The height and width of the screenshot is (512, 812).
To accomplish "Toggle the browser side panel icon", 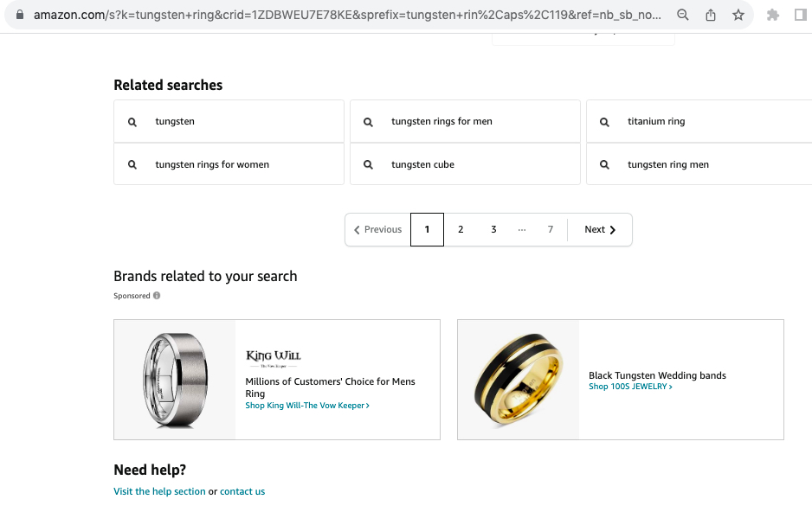I will pyautogui.click(x=801, y=15).
